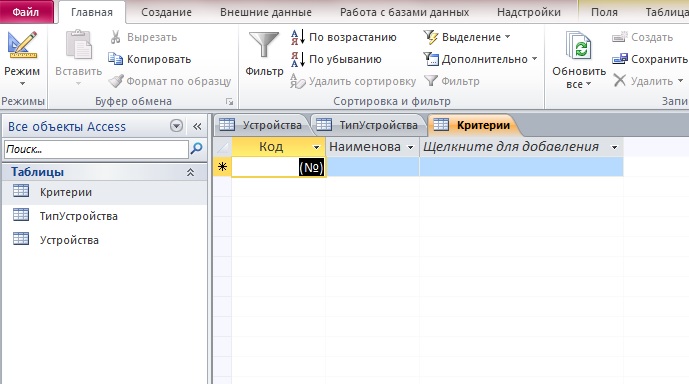Click the Код cell in new row
Viewport: 689px width, 384px height.
click(278, 167)
